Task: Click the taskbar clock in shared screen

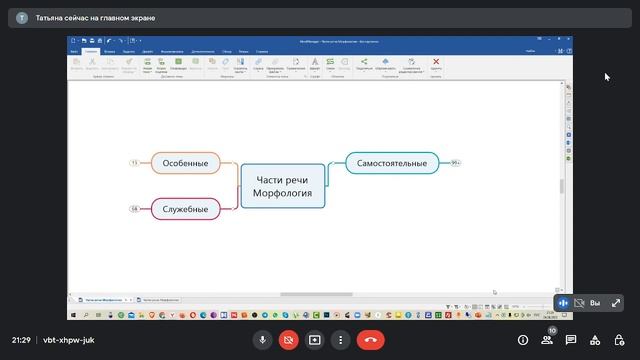Action: [550, 315]
